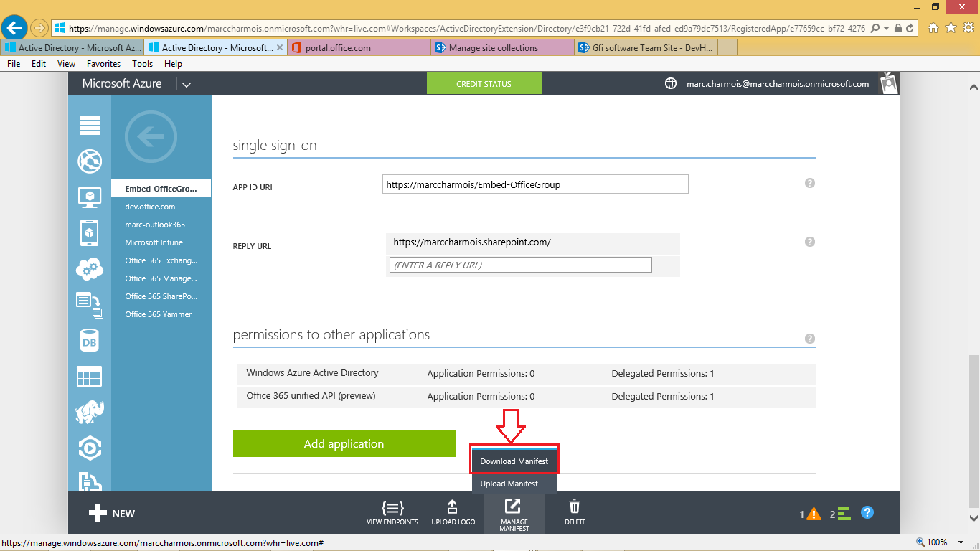Click the green Add application button
Image resolution: width=980 pixels, height=551 pixels.
click(344, 443)
